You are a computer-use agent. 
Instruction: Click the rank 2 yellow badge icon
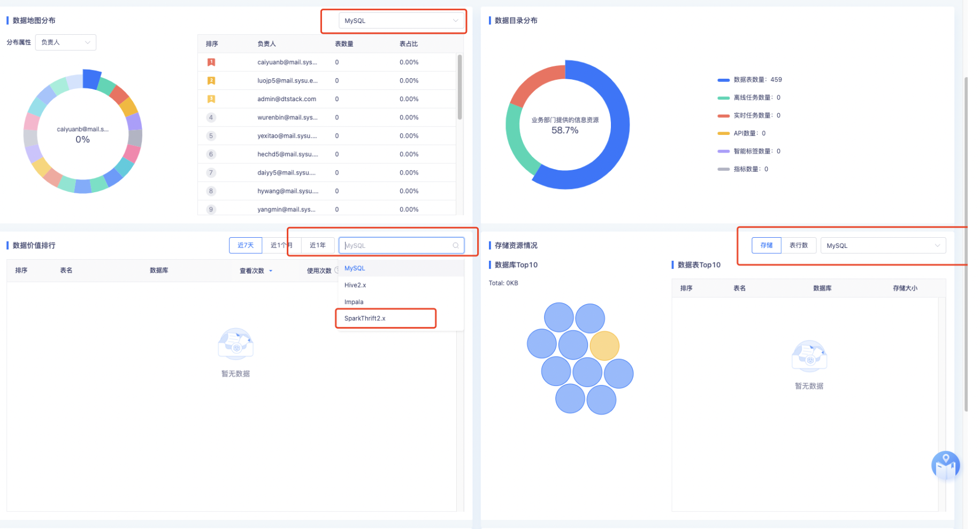(x=211, y=80)
